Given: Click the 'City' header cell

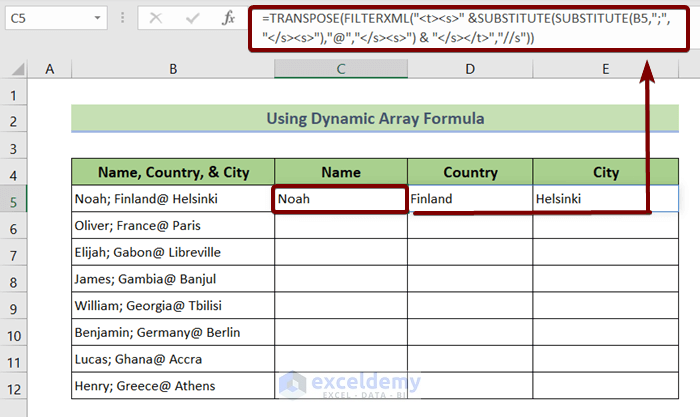Looking at the screenshot, I should (606, 172).
